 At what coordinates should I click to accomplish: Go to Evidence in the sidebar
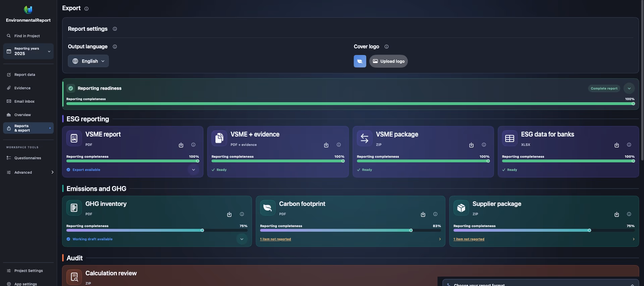[28, 88]
